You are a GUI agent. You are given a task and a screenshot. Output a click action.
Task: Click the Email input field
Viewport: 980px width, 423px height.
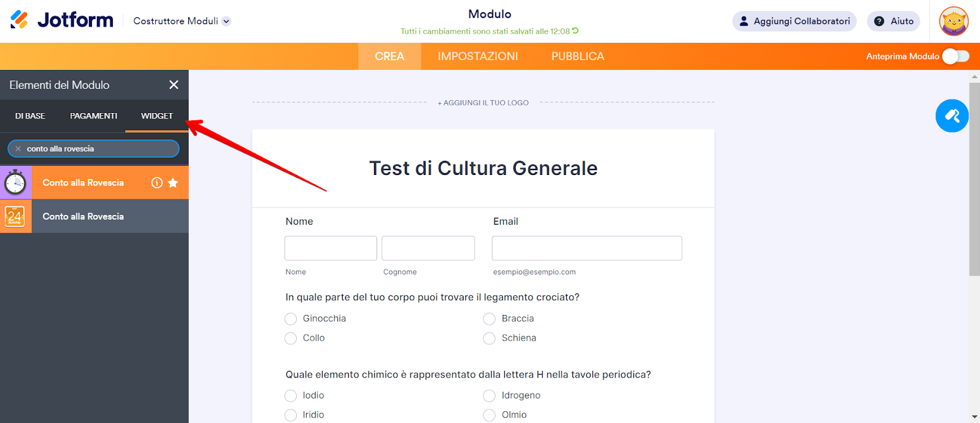click(x=586, y=248)
